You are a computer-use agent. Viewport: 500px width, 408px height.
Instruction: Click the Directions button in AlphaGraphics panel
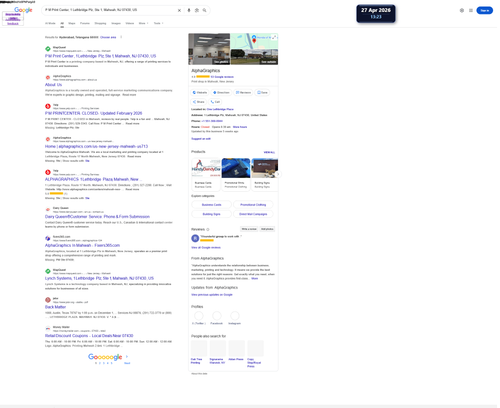pos(221,92)
